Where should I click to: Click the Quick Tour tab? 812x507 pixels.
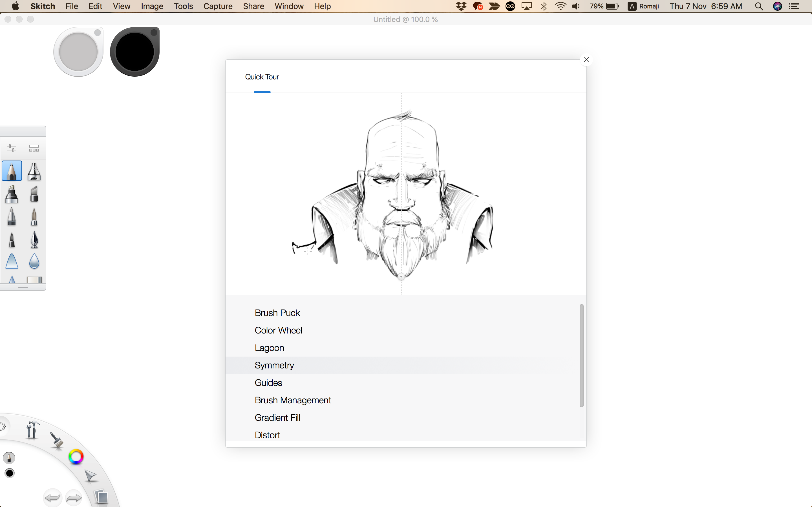262,77
